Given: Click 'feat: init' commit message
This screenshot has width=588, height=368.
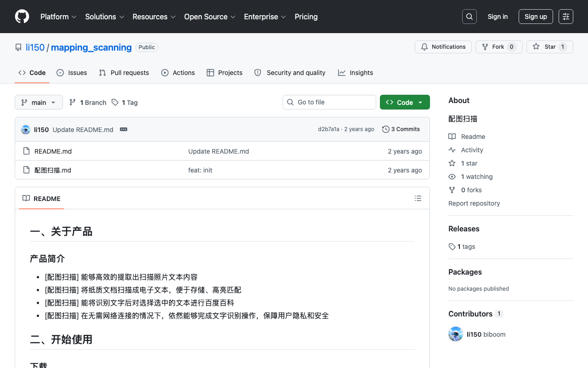Looking at the screenshot, I should pyautogui.click(x=200, y=170).
